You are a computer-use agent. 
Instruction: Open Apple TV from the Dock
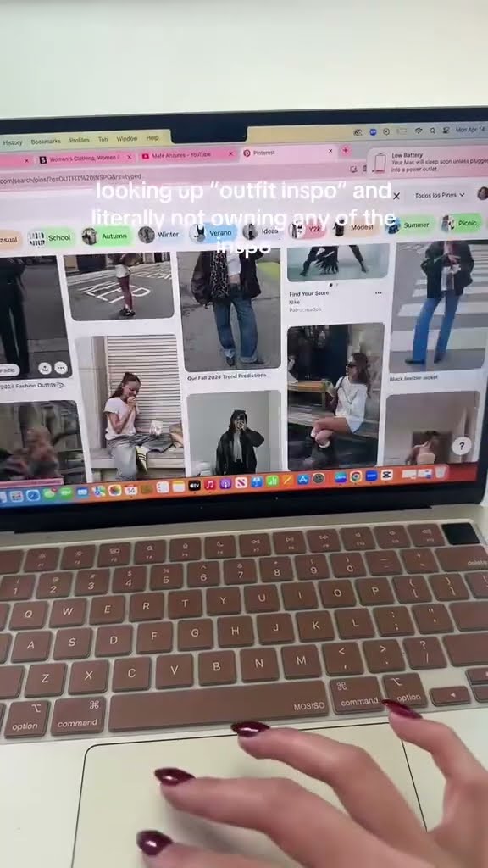pyautogui.click(x=194, y=486)
